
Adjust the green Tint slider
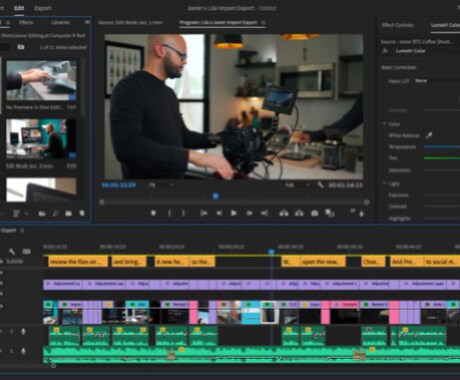tap(442, 158)
